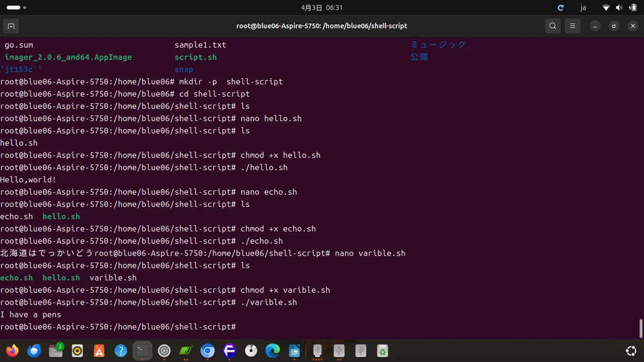
Task: Click the 公開 folder name
Action: coord(419,57)
